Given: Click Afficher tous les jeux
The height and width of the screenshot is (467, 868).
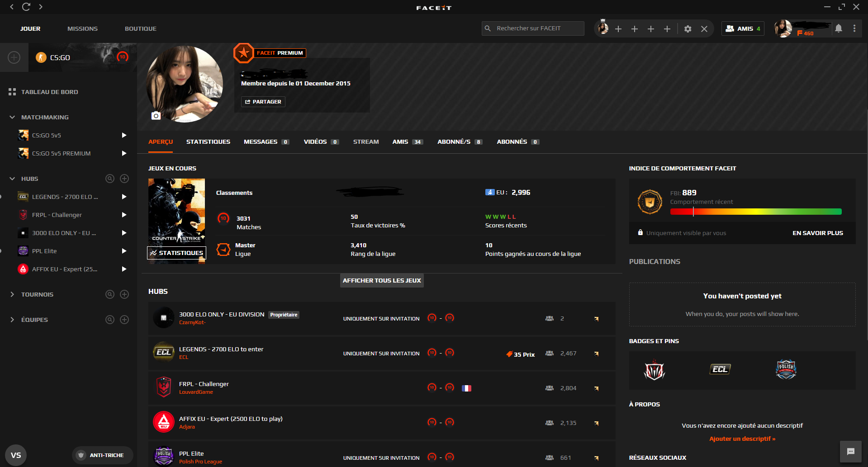Looking at the screenshot, I should pos(382,280).
